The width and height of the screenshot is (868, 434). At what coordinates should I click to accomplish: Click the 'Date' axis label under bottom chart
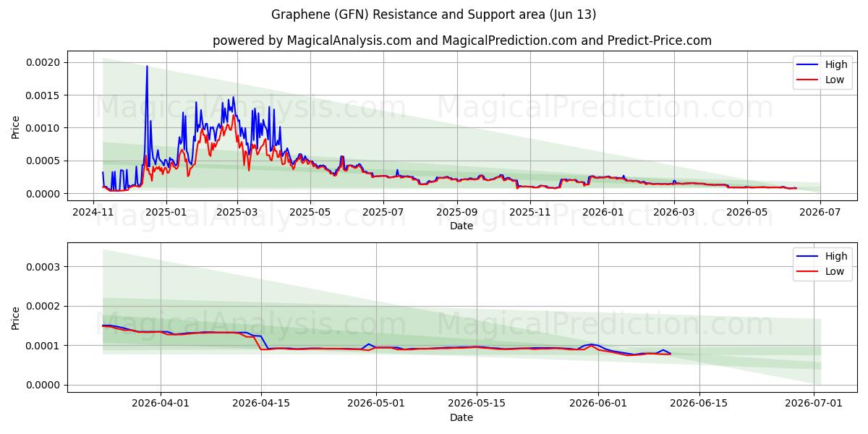(461, 417)
